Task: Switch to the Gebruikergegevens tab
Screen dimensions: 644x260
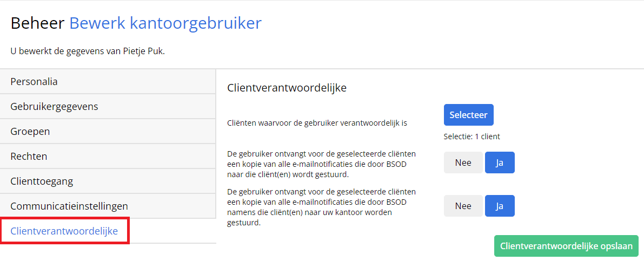Action: coord(108,107)
